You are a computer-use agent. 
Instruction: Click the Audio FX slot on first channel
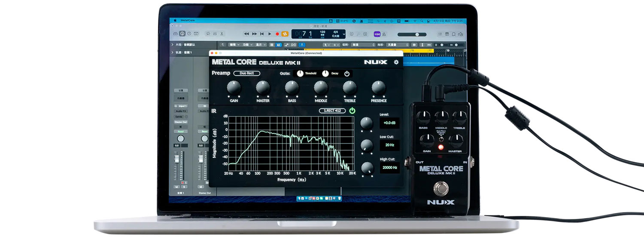click(x=181, y=111)
